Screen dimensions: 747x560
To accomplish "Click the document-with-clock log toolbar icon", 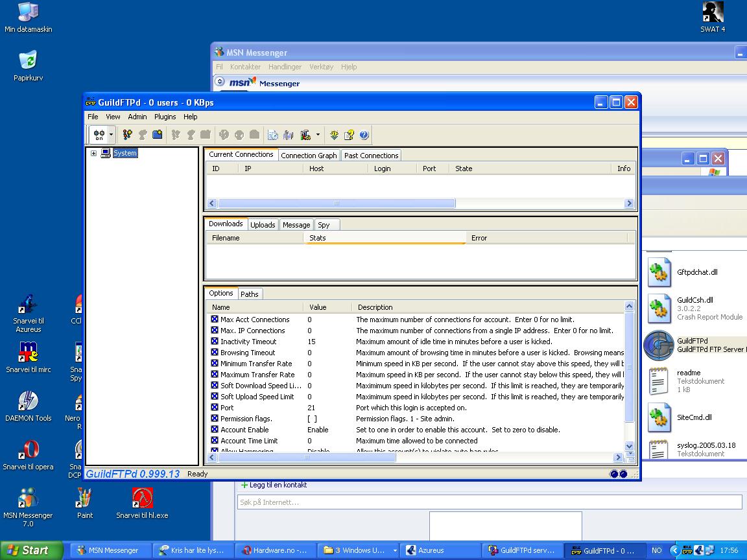I will point(273,135).
